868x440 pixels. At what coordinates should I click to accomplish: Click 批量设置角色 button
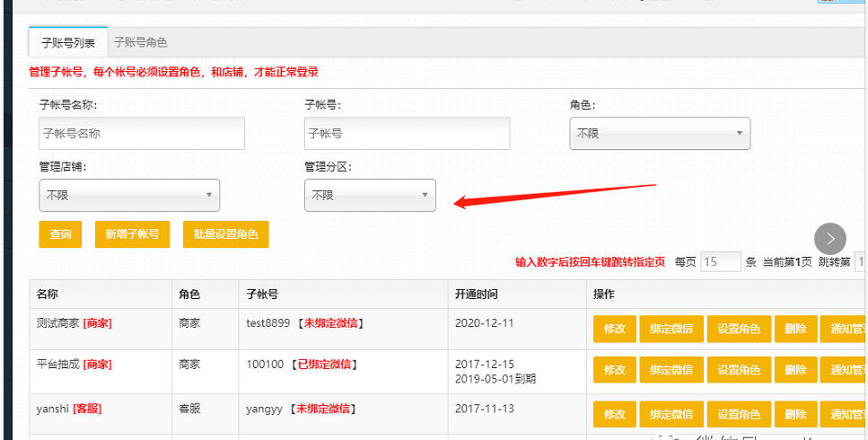click(x=225, y=233)
